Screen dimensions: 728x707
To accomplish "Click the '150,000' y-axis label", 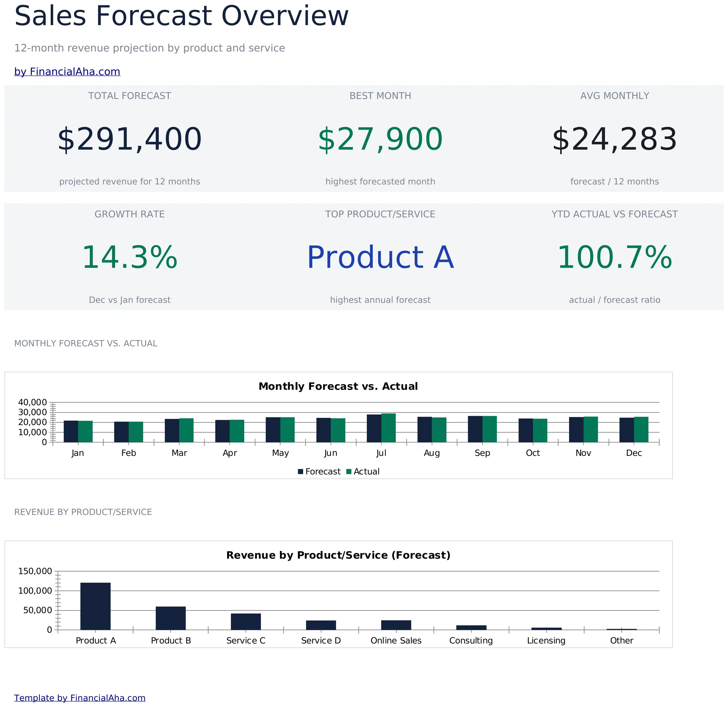I will click(35, 571).
